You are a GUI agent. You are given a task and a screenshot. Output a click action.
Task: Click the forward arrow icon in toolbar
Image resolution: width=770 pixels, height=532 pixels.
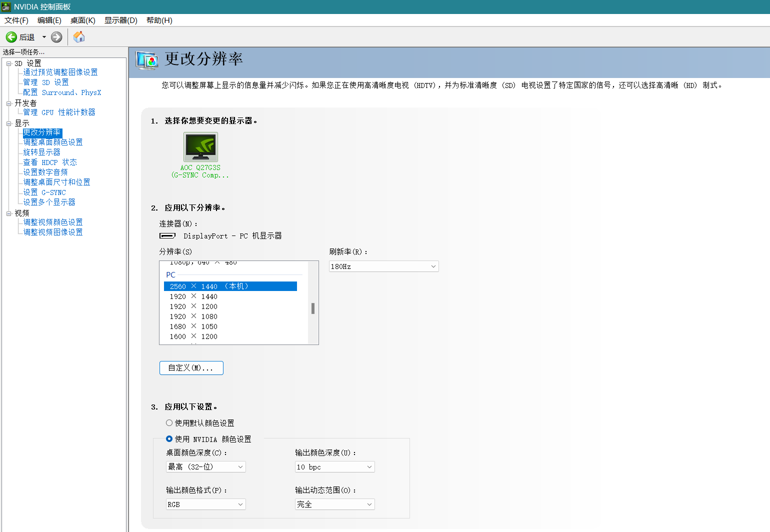tap(56, 37)
